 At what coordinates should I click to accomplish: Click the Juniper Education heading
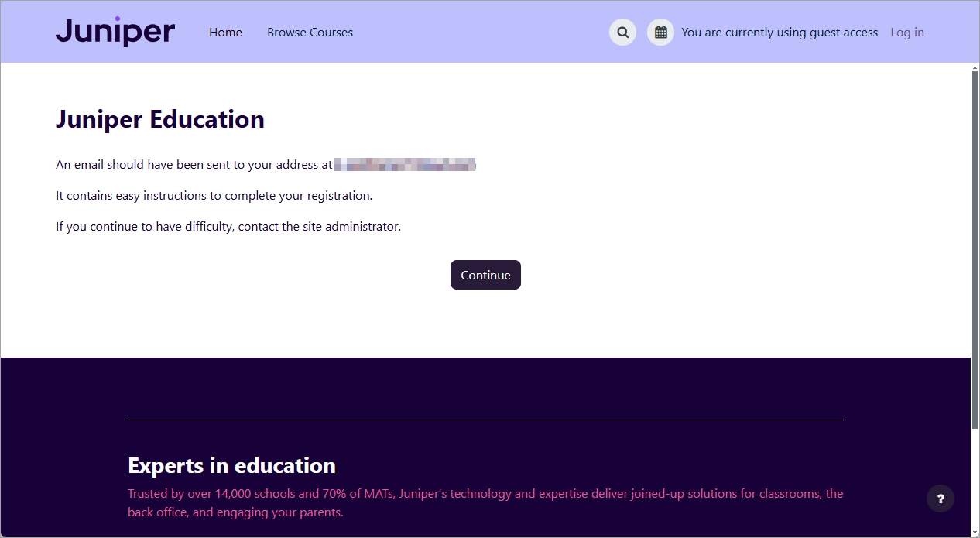coord(160,119)
